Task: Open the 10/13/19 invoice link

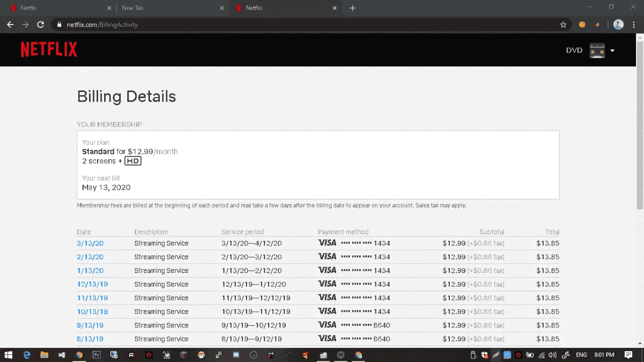Action: pyautogui.click(x=92, y=311)
